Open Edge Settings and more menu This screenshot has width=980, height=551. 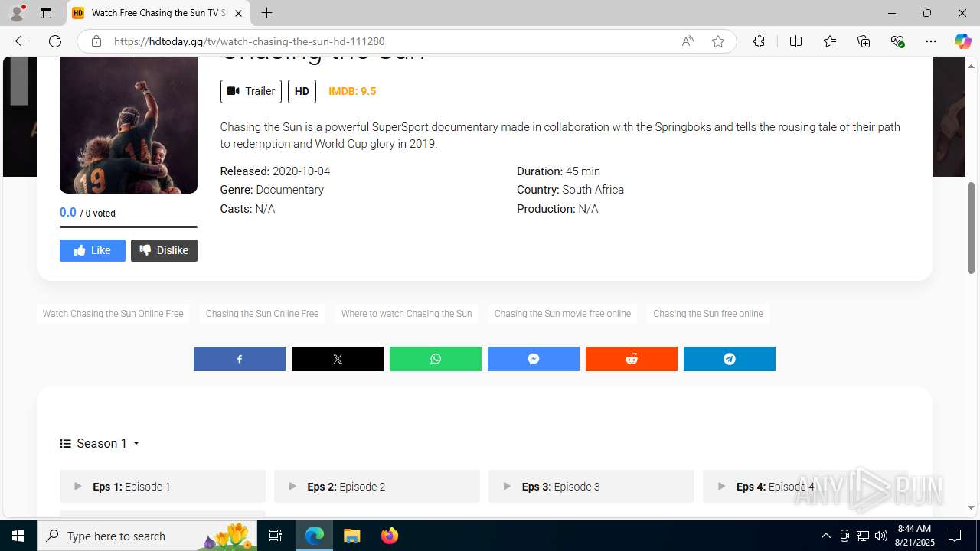[x=931, y=41]
